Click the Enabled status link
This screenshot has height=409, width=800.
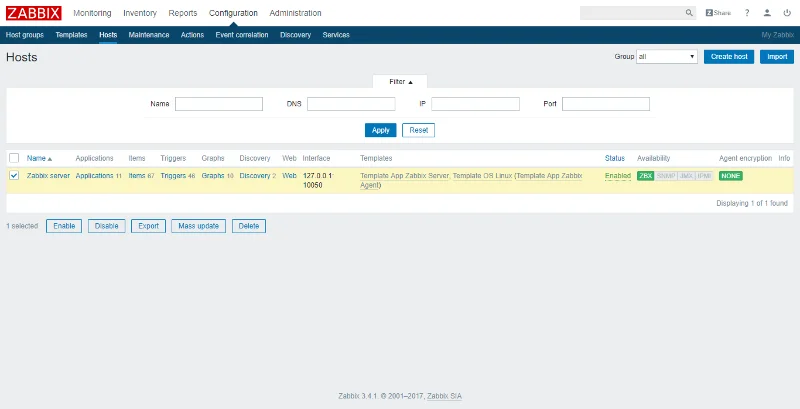point(618,176)
